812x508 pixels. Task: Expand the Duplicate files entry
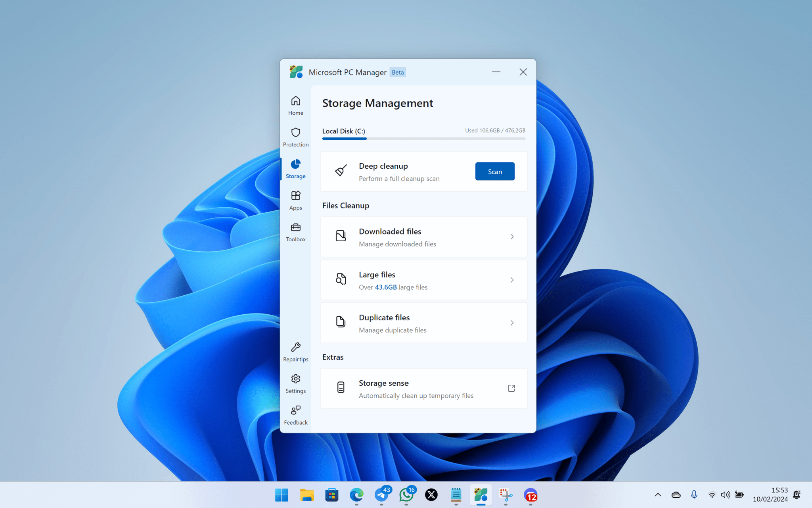(512, 323)
